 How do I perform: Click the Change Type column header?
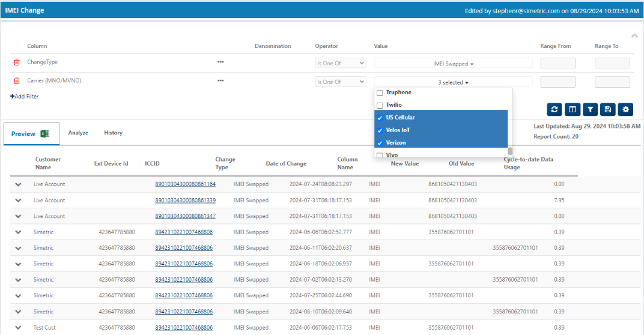click(225, 163)
